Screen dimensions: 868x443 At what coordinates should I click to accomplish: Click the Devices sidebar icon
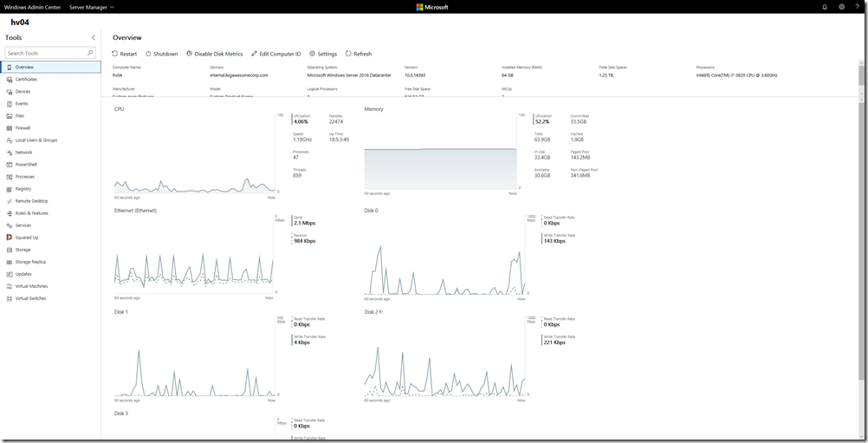[10, 91]
